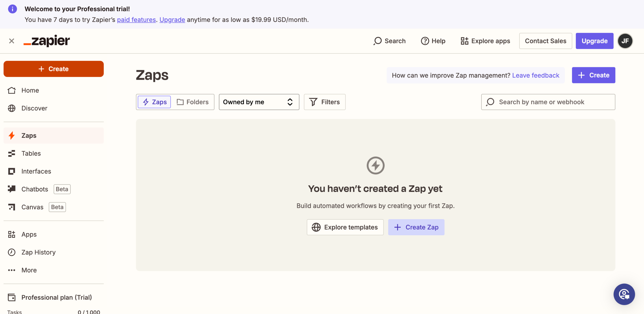Open Help in the top navigation
The height and width of the screenshot is (314, 644).
(433, 41)
